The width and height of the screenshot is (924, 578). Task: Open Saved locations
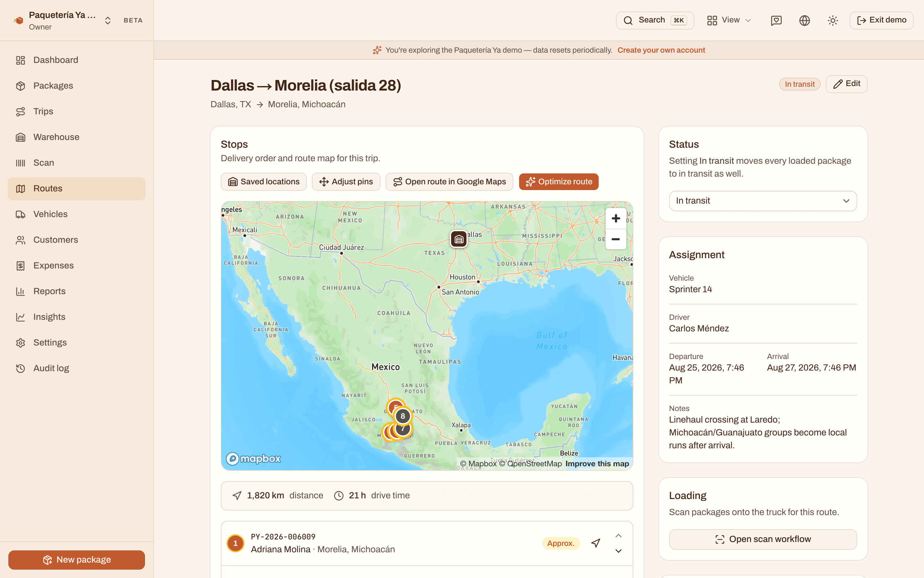263,181
